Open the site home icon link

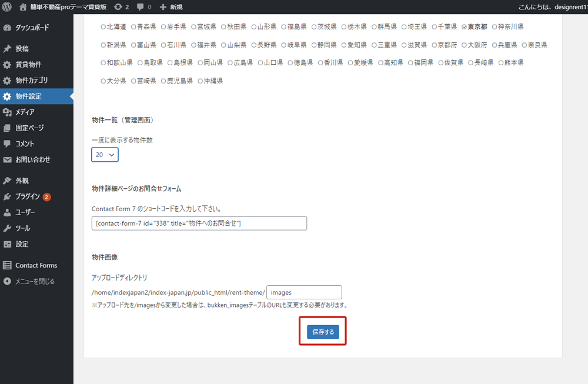coord(23,7)
